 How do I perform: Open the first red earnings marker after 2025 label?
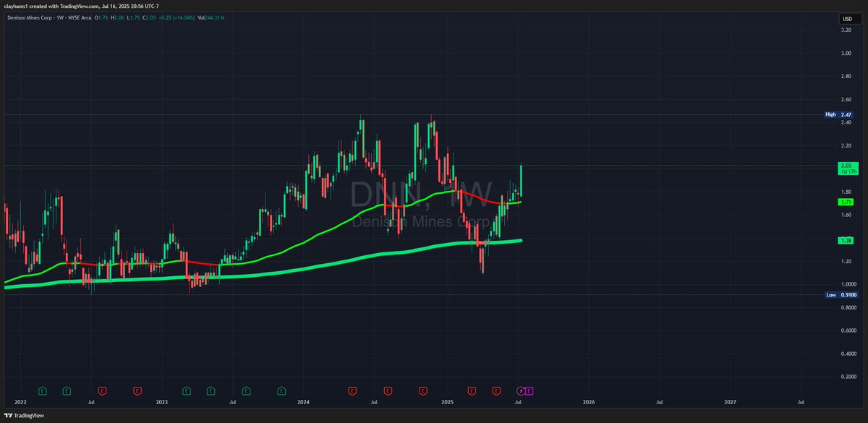point(472,391)
